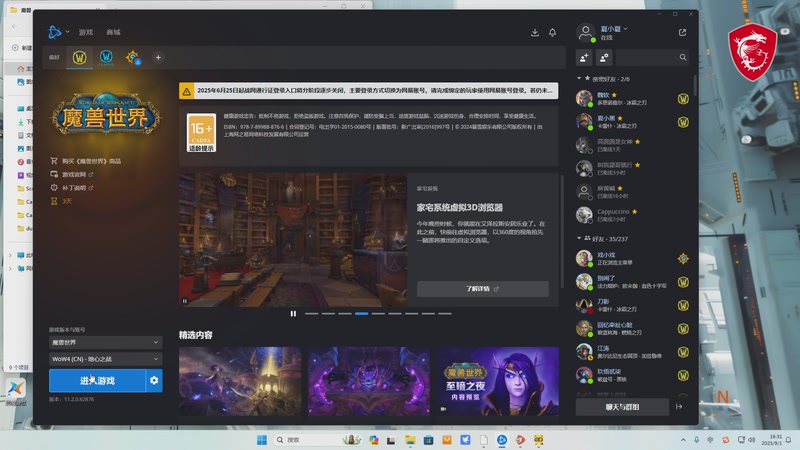Open game settings gear beside play button
Viewport: 800px width, 450px height.
(x=154, y=381)
